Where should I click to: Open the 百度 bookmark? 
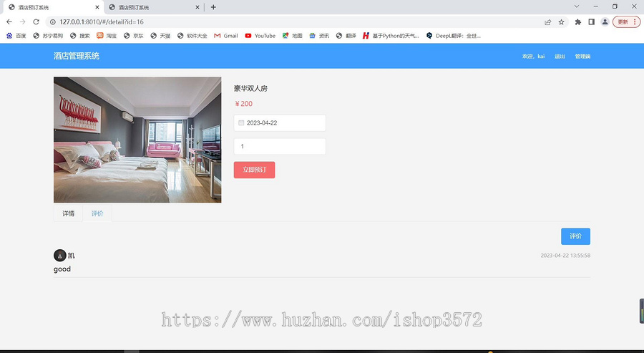(16, 36)
